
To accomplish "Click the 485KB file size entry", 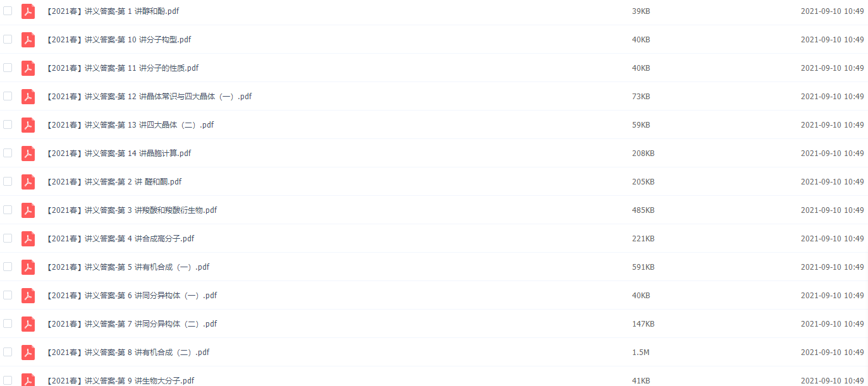I will coord(643,210).
